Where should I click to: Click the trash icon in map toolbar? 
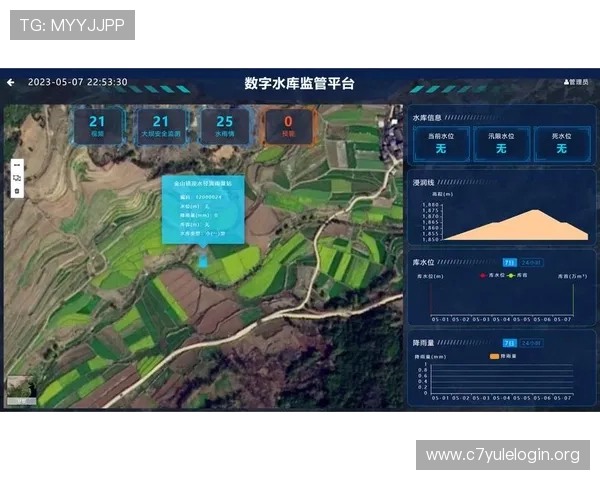17,191
